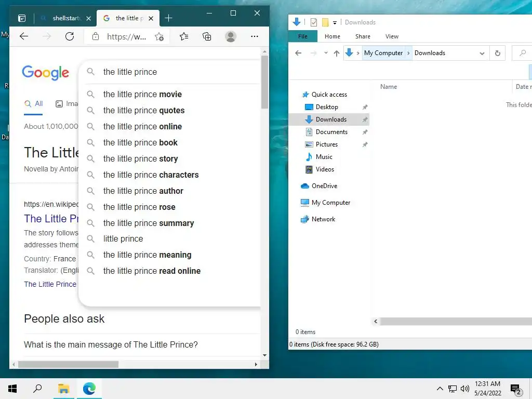Click Explorer horizontal scrollbar left arrow
Image resolution: width=532 pixels, height=399 pixels.
[376, 321]
